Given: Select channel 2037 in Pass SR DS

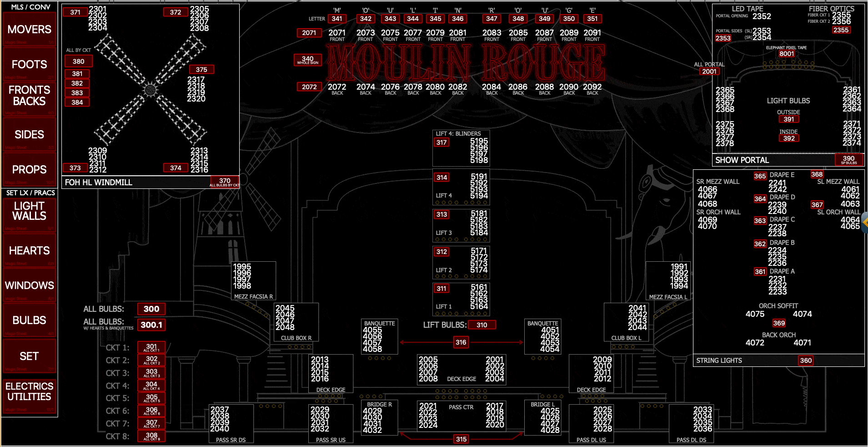Looking at the screenshot, I should (x=220, y=410).
